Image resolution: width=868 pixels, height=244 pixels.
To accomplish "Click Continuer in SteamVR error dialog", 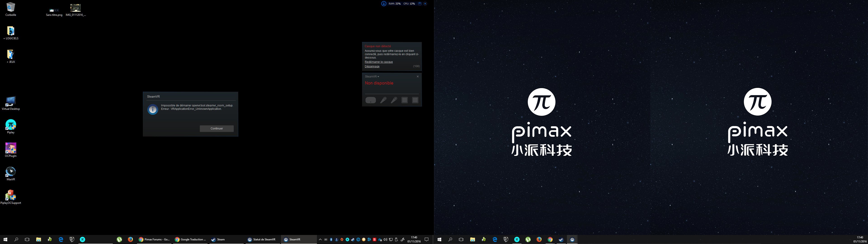I will (217, 128).
